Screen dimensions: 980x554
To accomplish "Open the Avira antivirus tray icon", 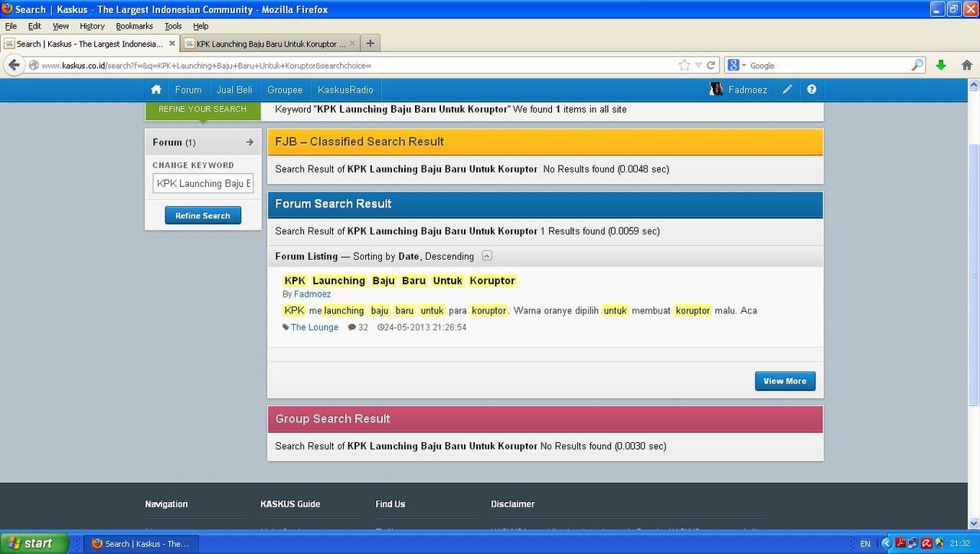I will tap(926, 543).
